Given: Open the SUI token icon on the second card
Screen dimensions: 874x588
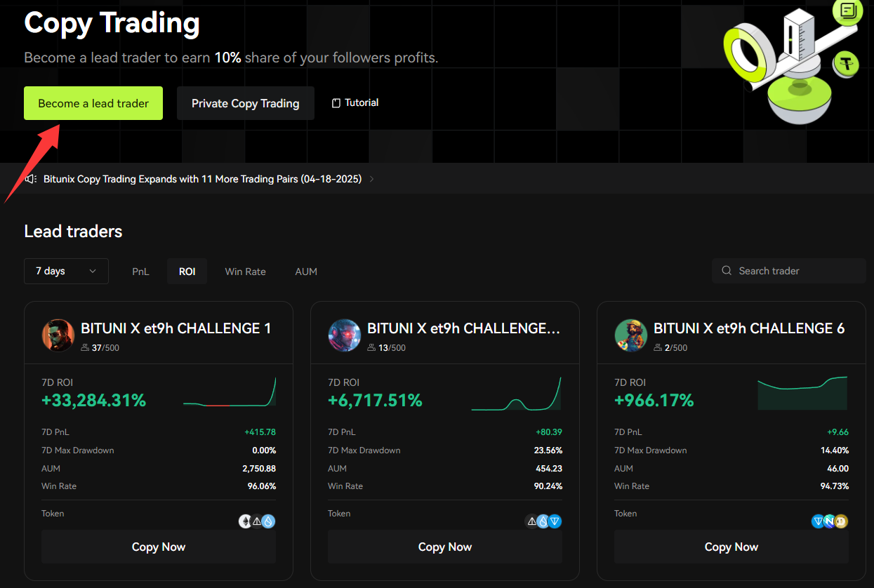Looking at the screenshot, I should [x=543, y=521].
